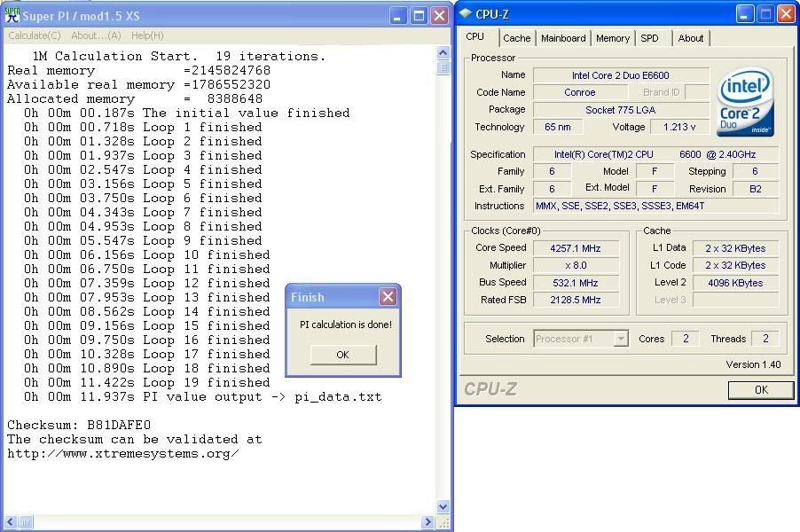Viewport: 800px width, 532px height.
Task: Switch to the Cache tab
Action: click(516, 38)
